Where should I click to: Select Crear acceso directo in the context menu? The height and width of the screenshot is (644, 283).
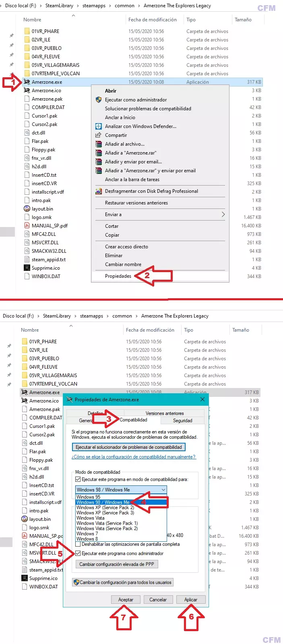pos(160,247)
